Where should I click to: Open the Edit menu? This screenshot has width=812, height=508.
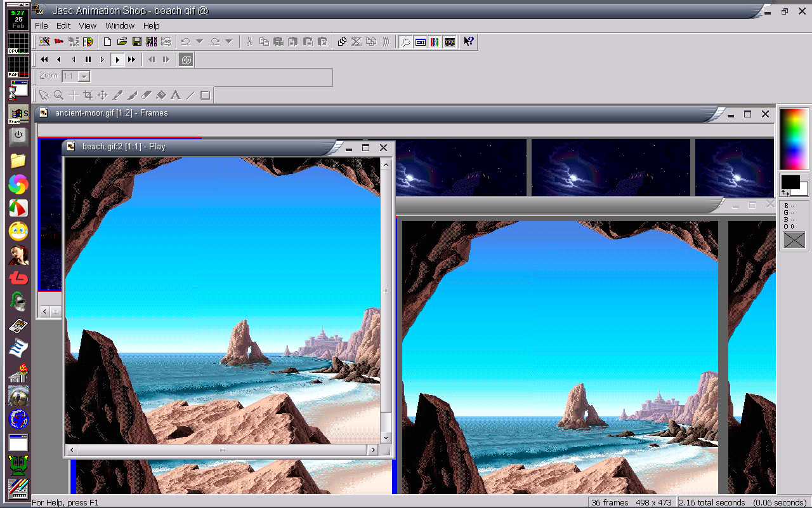(x=63, y=25)
